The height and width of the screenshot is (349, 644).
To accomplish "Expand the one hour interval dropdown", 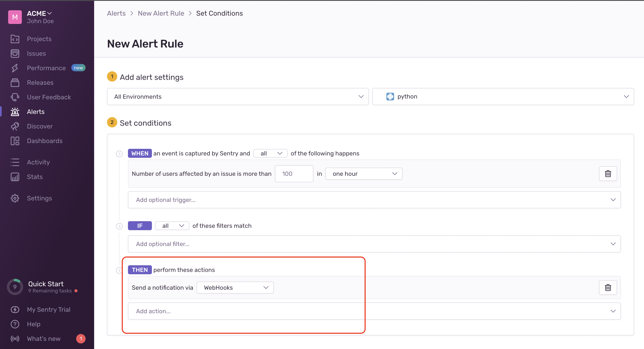I will pyautogui.click(x=364, y=173).
